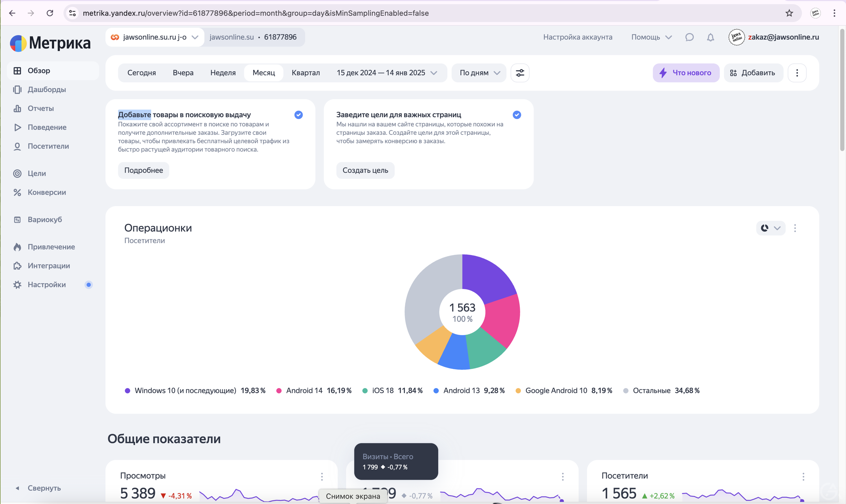Open Настройка аккаунта
The height and width of the screenshot is (504, 846).
click(x=578, y=37)
